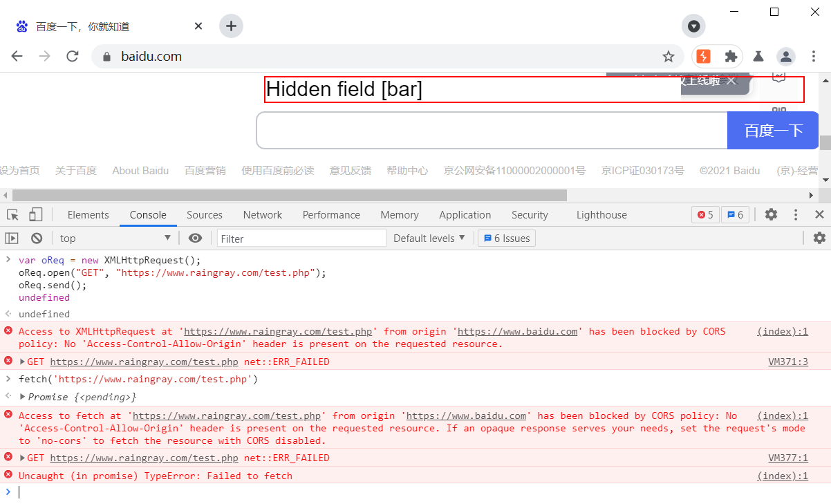Expand the first GET test.php error
Screen dimensions: 831x504
click(x=23, y=362)
